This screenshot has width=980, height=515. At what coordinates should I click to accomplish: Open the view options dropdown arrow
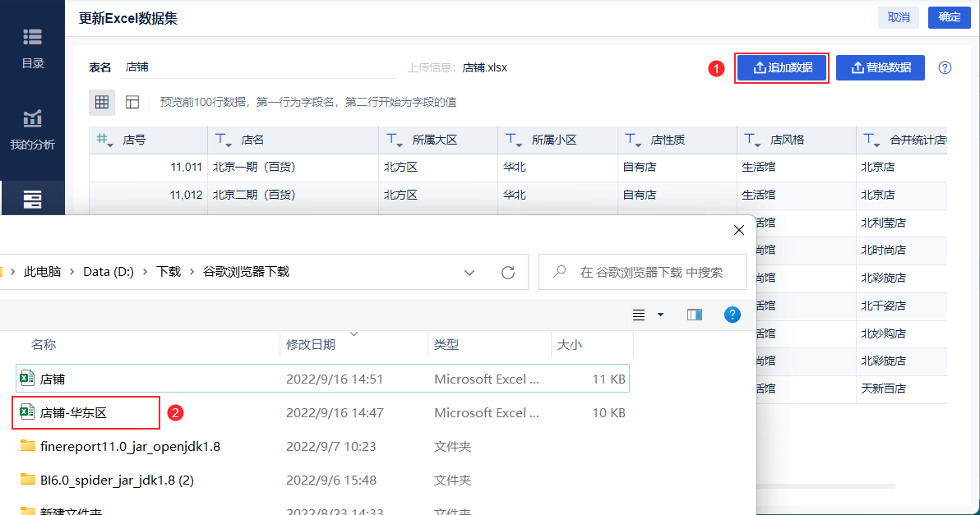661,315
